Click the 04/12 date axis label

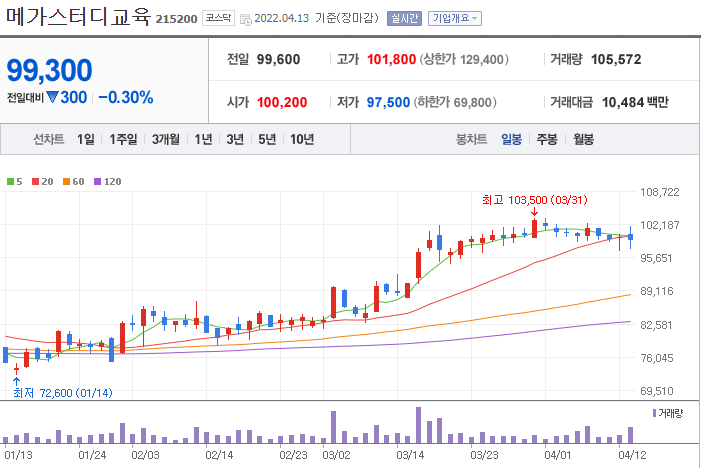[632, 455]
